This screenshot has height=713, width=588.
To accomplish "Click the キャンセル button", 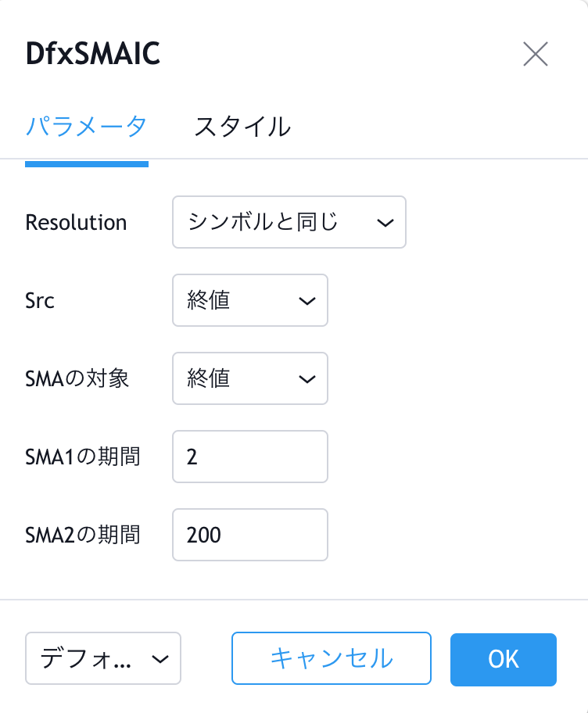I will (x=332, y=658).
